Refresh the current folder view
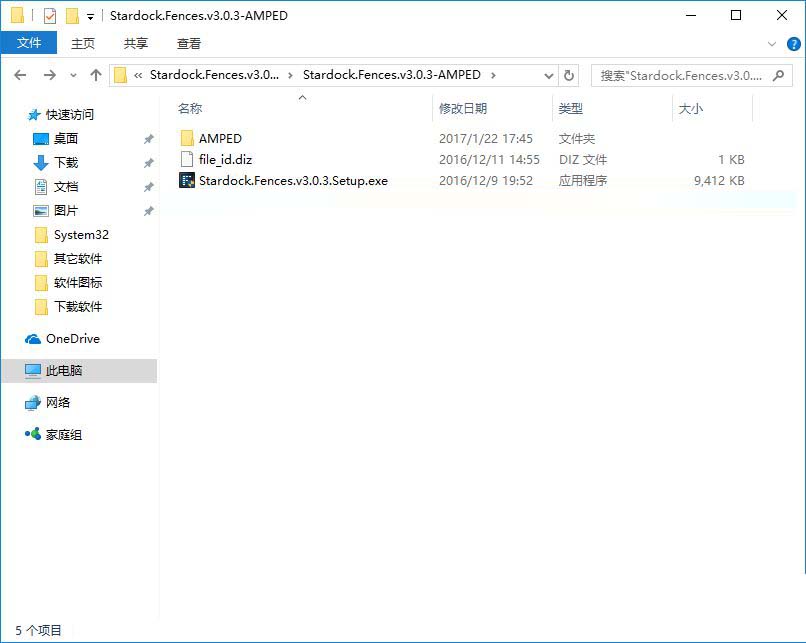Viewport: 806px width, 643px height. pos(569,75)
